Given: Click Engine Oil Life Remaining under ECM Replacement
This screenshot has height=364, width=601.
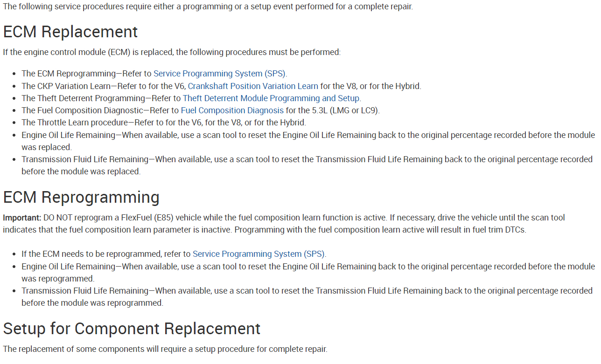Looking at the screenshot, I should pos(68,135).
